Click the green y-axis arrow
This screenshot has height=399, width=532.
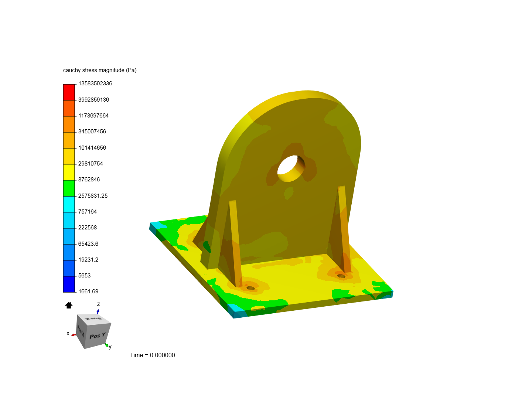click(x=106, y=345)
